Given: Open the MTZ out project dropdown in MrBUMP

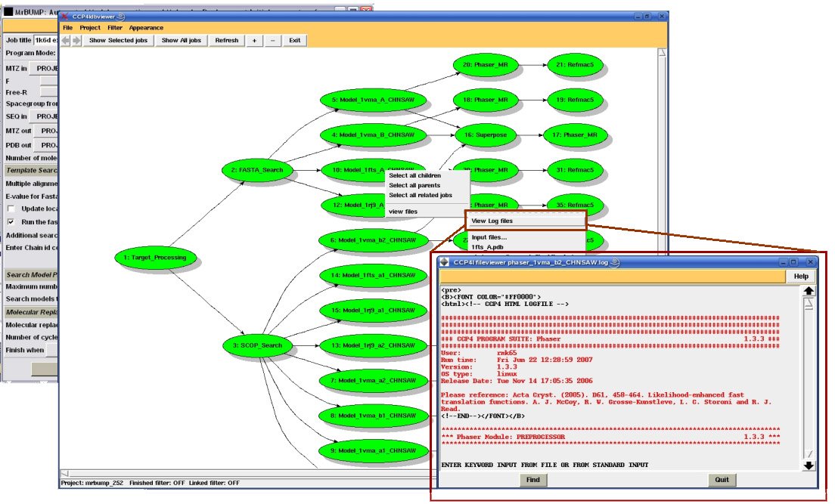Looking at the screenshot, I should point(46,131).
